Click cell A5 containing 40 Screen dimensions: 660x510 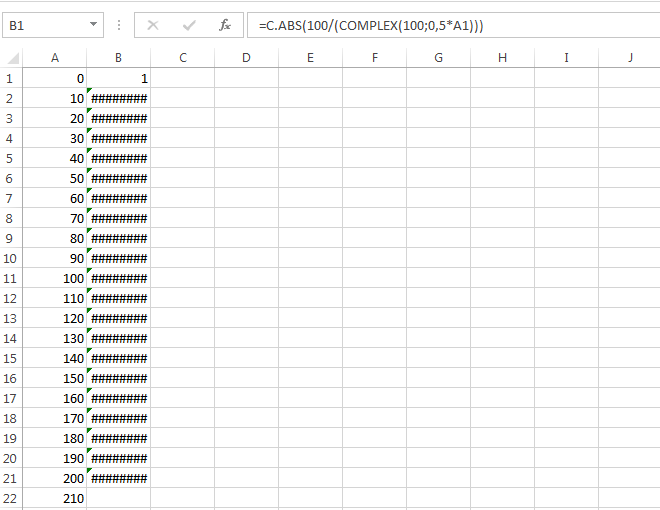[55, 158]
